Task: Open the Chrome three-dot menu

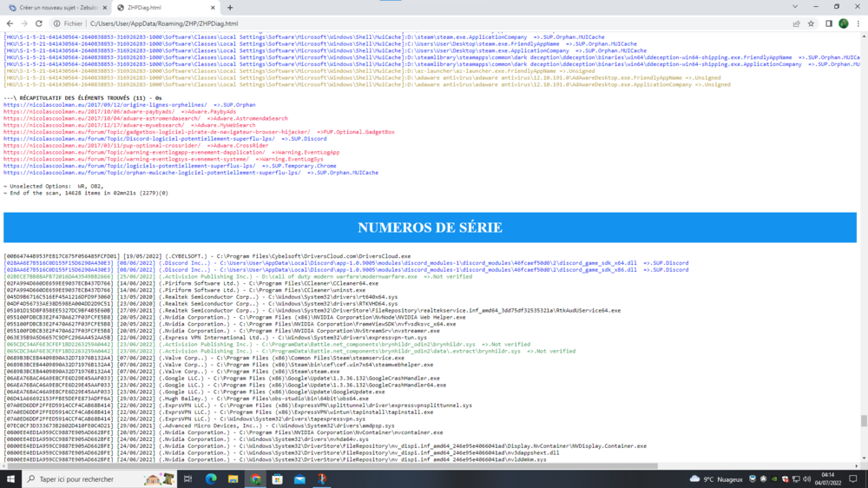Action: tap(858, 23)
